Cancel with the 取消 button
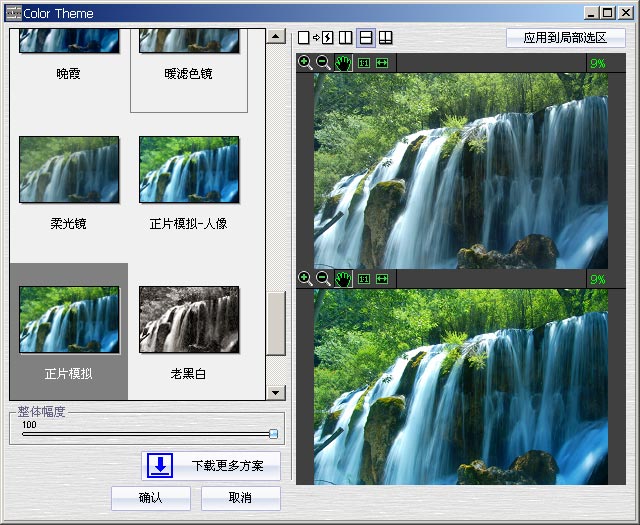This screenshot has width=640, height=525. 240,498
